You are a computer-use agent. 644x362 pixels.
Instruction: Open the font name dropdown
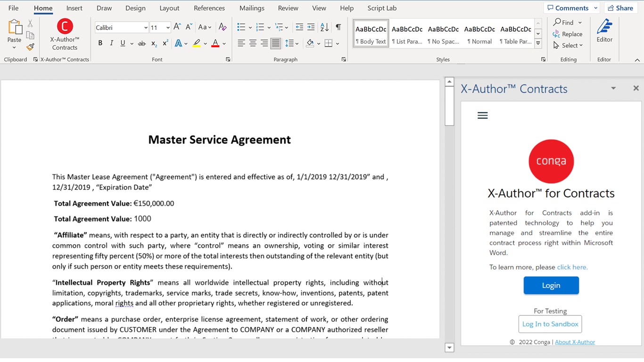pyautogui.click(x=146, y=28)
